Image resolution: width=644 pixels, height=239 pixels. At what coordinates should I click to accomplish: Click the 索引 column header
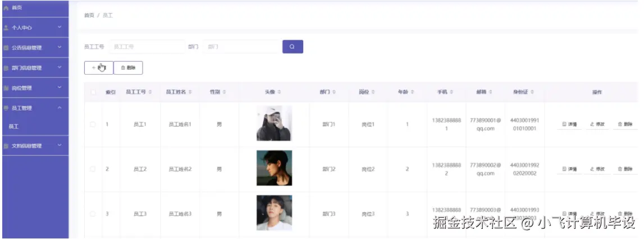pyautogui.click(x=111, y=92)
